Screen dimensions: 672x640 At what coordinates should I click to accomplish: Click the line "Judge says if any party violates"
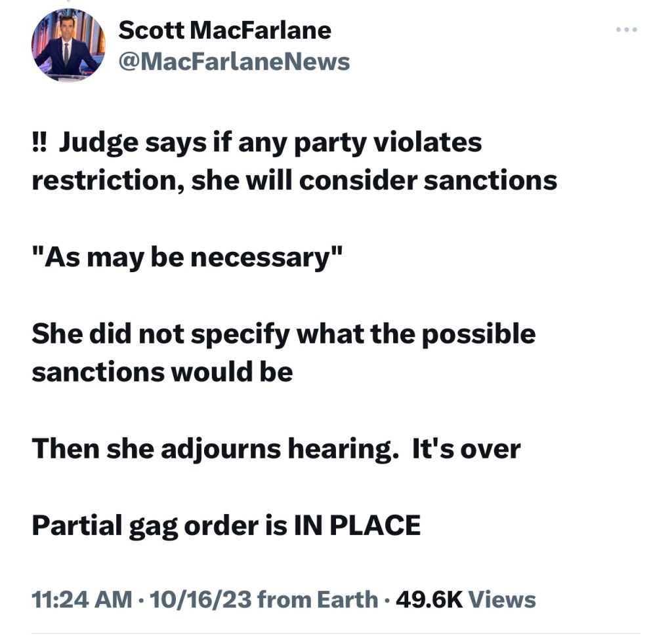click(270, 142)
